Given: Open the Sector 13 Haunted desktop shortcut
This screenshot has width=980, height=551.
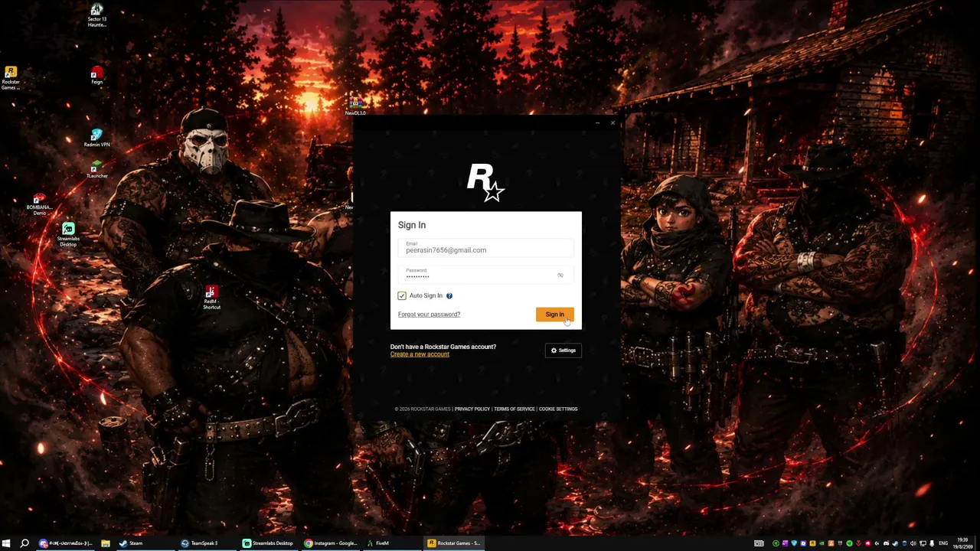Looking at the screenshot, I should [96, 15].
